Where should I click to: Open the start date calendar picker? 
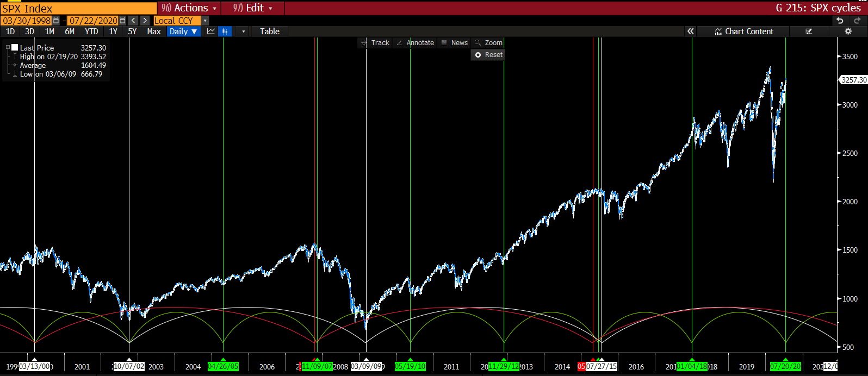pos(56,21)
